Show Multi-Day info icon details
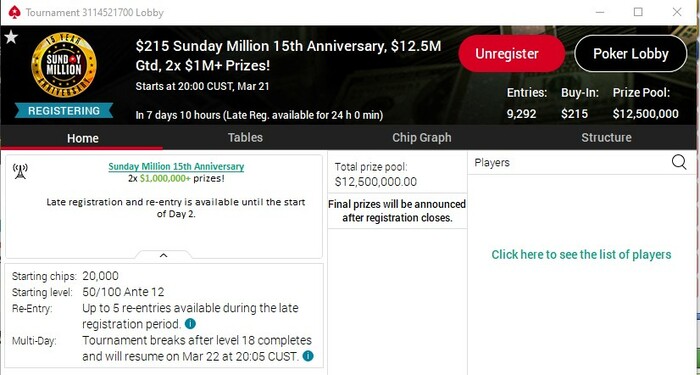The height and width of the screenshot is (375, 700). [308, 356]
